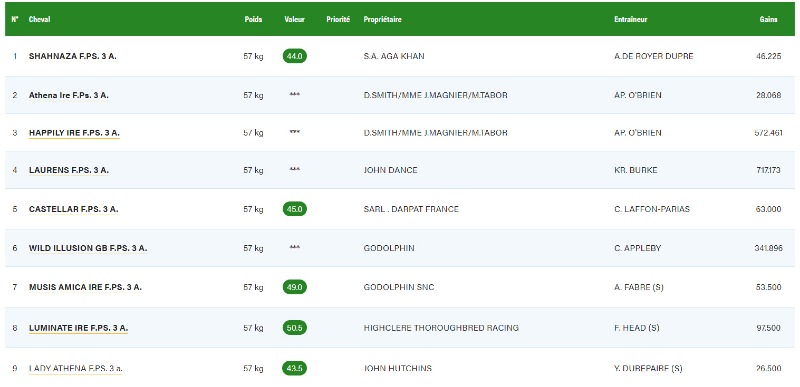
Task: Click the Poids column header
Action: tap(253, 19)
